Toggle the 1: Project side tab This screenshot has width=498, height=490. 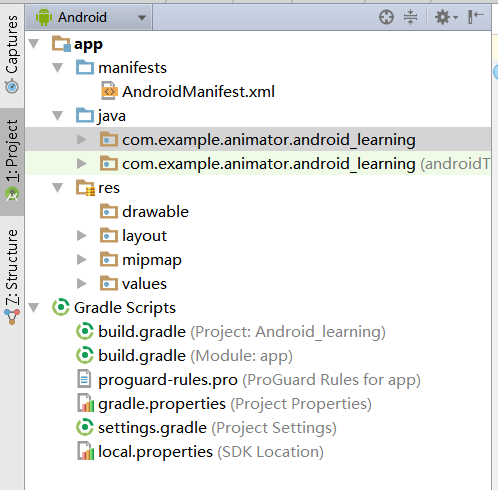pyautogui.click(x=12, y=161)
